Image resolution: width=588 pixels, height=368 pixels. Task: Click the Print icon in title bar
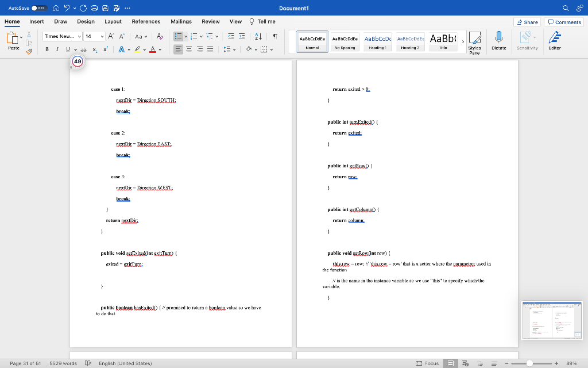click(94, 8)
